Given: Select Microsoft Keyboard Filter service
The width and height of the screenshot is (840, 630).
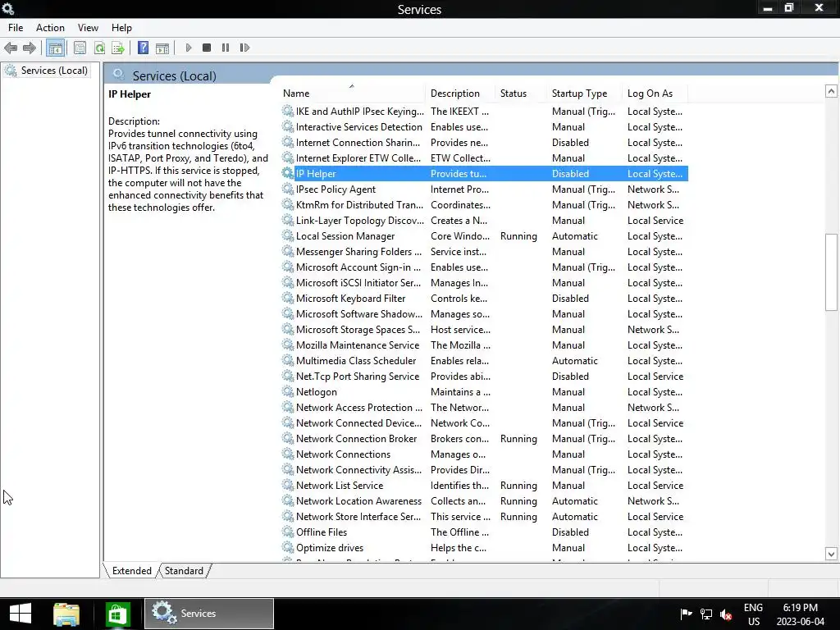Looking at the screenshot, I should 484,298.
